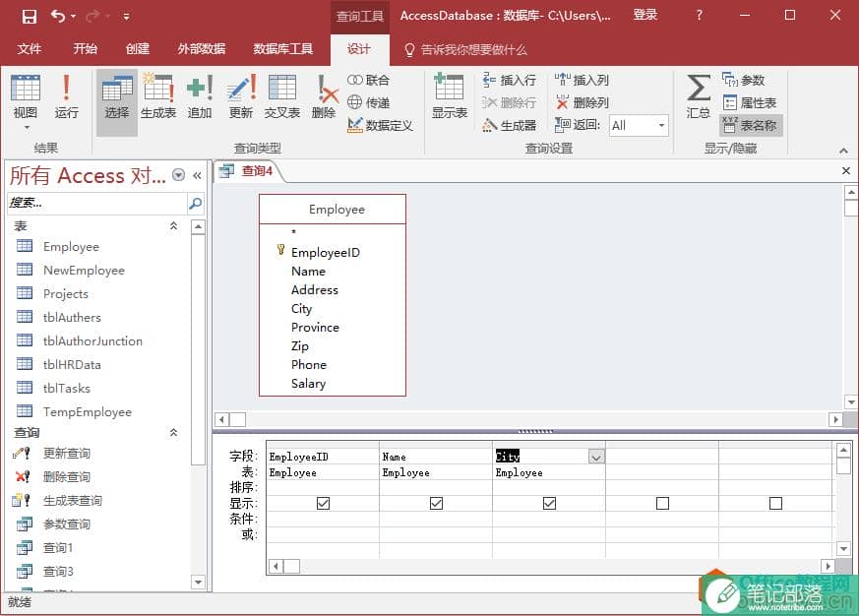
Task: Click the Undo arrow icon
Action: (x=57, y=16)
